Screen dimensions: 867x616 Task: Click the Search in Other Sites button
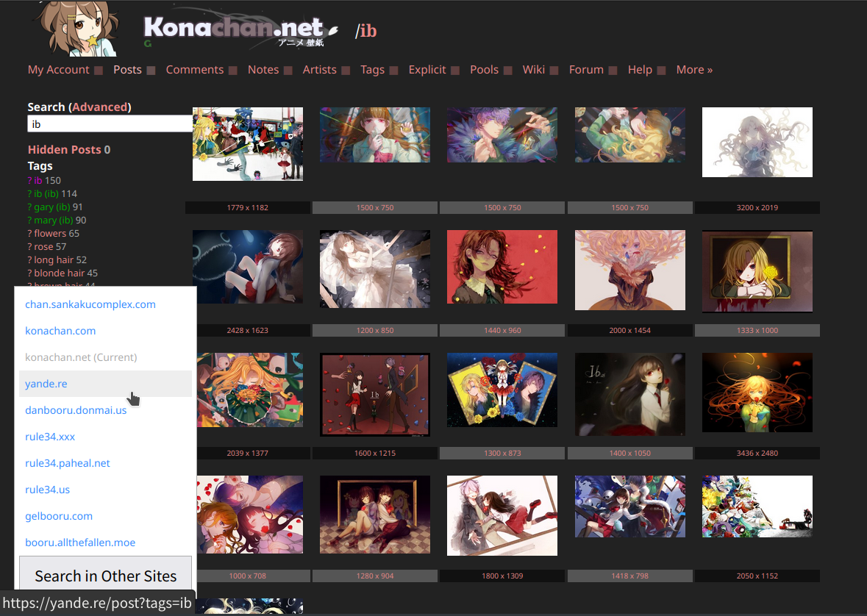click(x=106, y=576)
